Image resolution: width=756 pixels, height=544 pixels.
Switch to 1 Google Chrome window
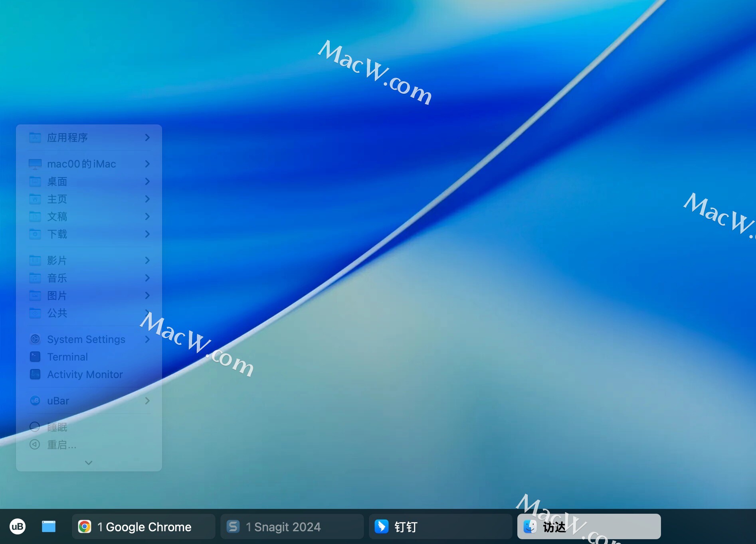tap(144, 526)
